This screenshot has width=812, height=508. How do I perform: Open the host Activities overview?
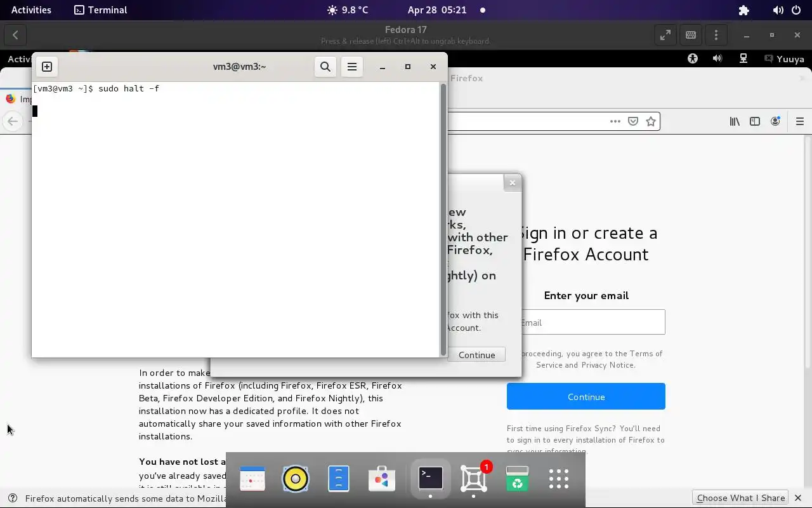[31, 10]
